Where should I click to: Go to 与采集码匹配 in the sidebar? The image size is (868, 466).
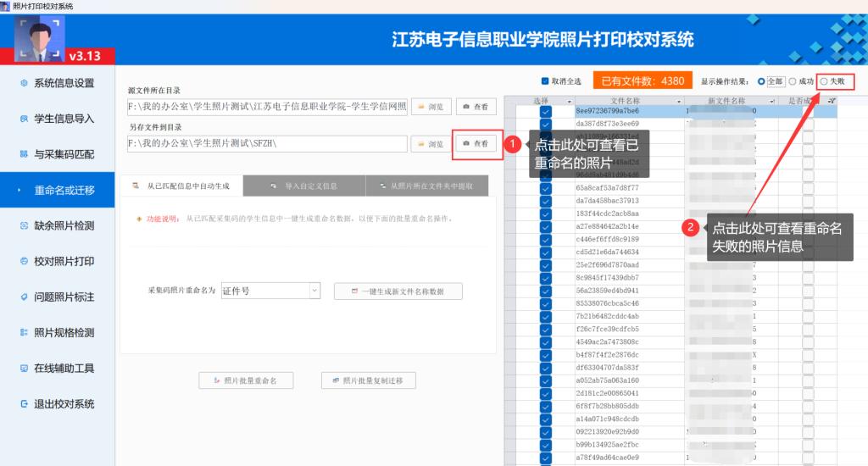58,154
